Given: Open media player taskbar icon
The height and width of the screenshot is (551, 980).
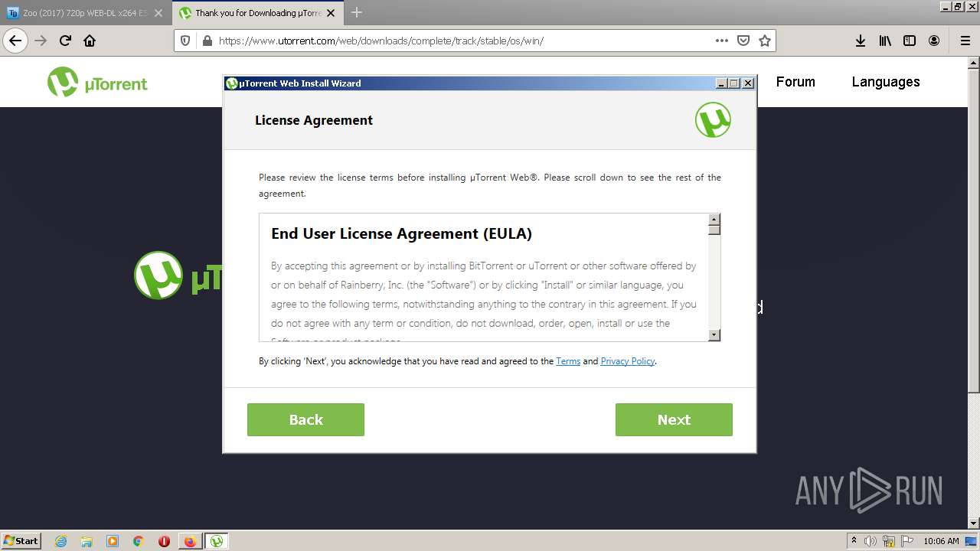Looking at the screenshot, I should 113,541.
